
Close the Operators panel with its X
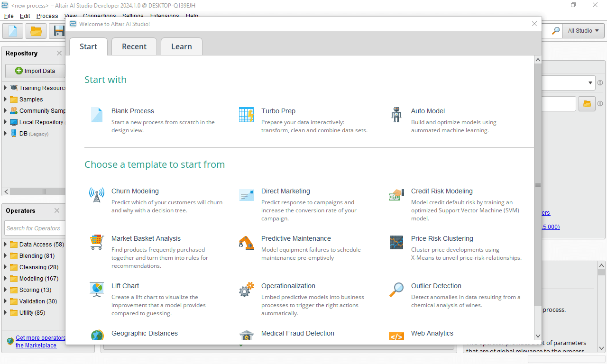tap(57, 210)
